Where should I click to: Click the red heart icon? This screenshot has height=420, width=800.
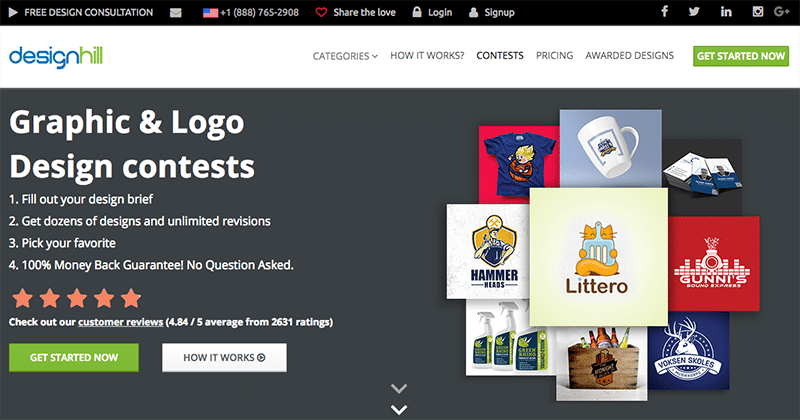pos(321,12)
